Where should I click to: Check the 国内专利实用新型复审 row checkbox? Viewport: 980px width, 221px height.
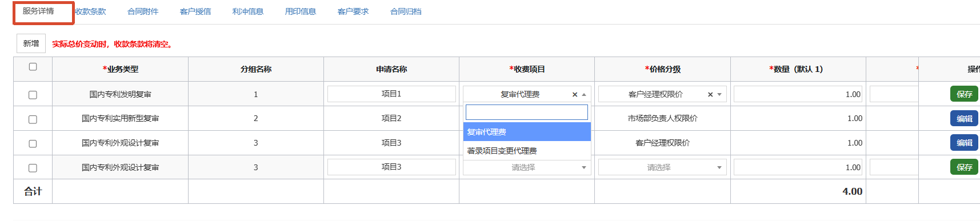(33, 119)
